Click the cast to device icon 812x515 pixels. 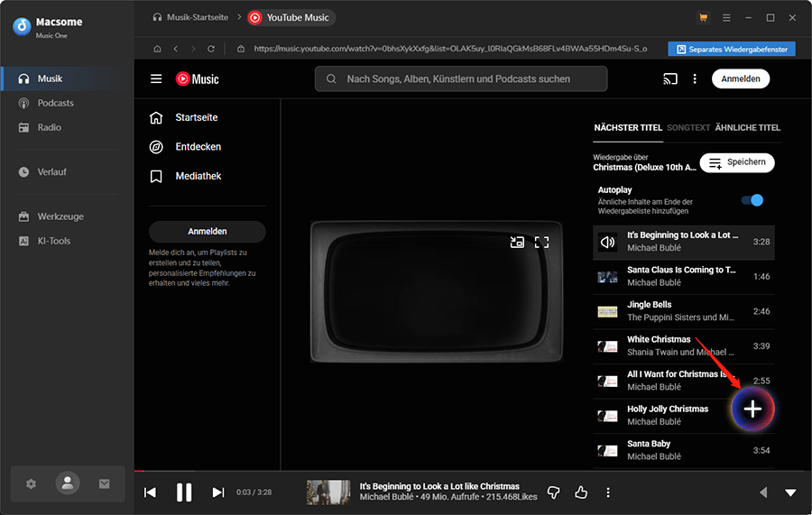(x=670, y=78)
